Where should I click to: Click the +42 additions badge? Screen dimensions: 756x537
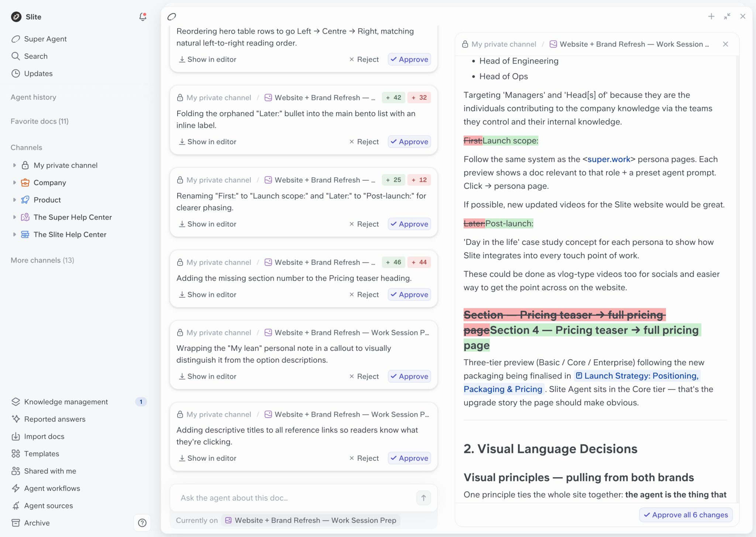394,97
